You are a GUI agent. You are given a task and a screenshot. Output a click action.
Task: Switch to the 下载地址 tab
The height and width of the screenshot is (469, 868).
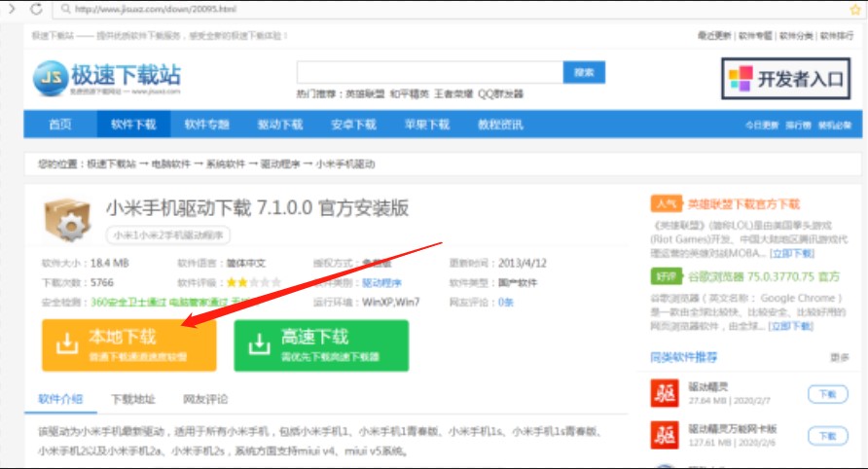132,399
